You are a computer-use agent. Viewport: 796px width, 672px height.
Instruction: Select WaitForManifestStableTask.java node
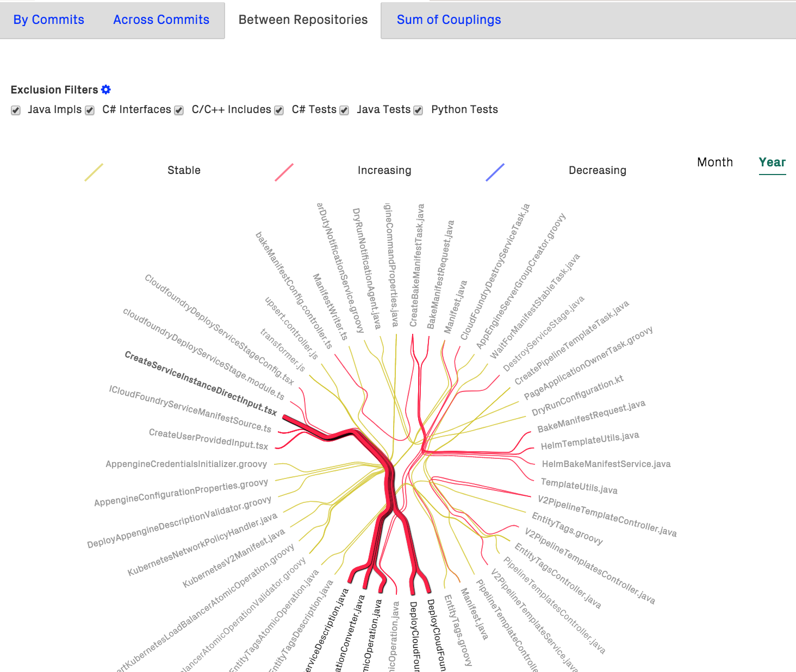[x=535, y=306]
